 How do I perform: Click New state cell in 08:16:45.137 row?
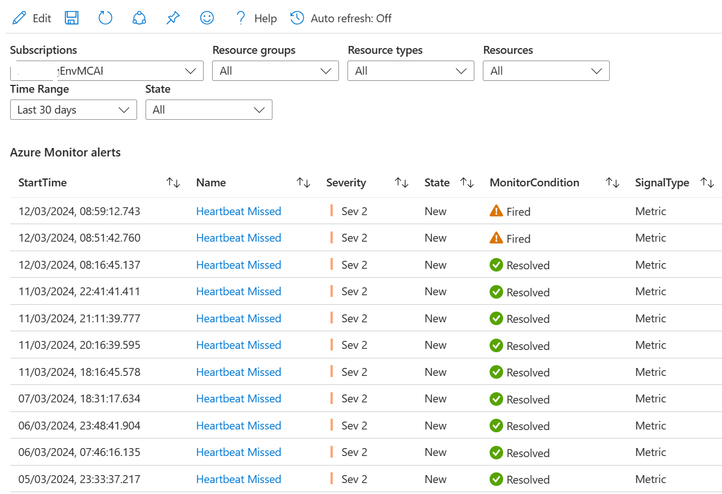(436, 265)
